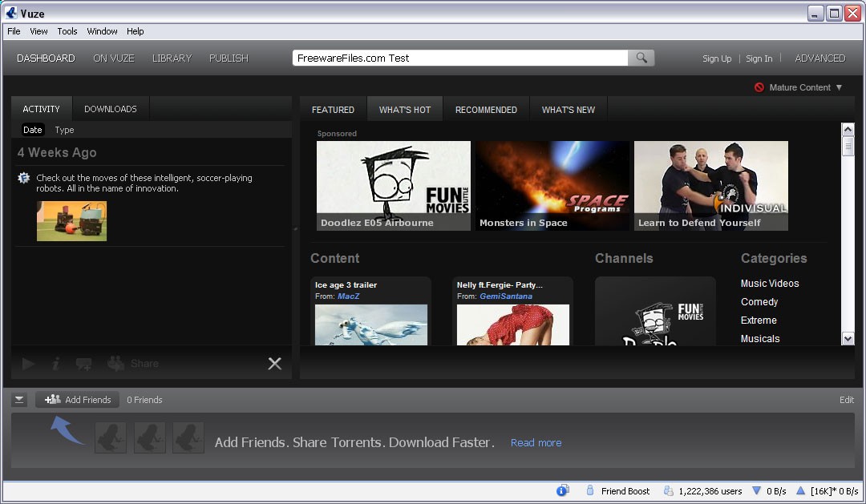Open the View menu
This screenshot has height=504, width=866.
pos(38,31)
